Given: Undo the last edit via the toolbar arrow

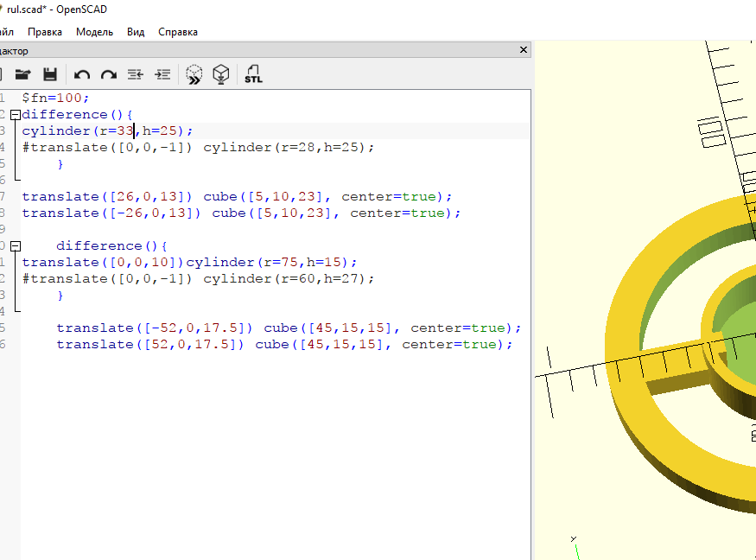Looking at the screenshot, I should (x=82, y=75).
